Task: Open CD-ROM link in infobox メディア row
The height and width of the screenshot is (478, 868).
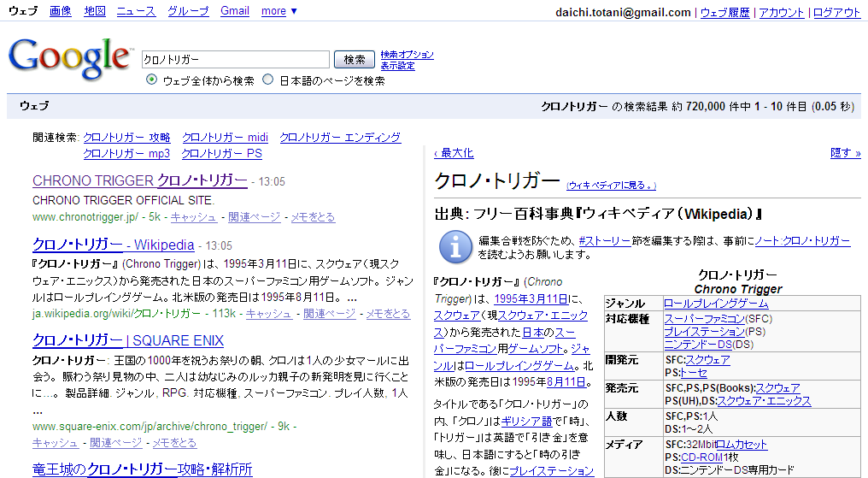Action: click(702, 457)
